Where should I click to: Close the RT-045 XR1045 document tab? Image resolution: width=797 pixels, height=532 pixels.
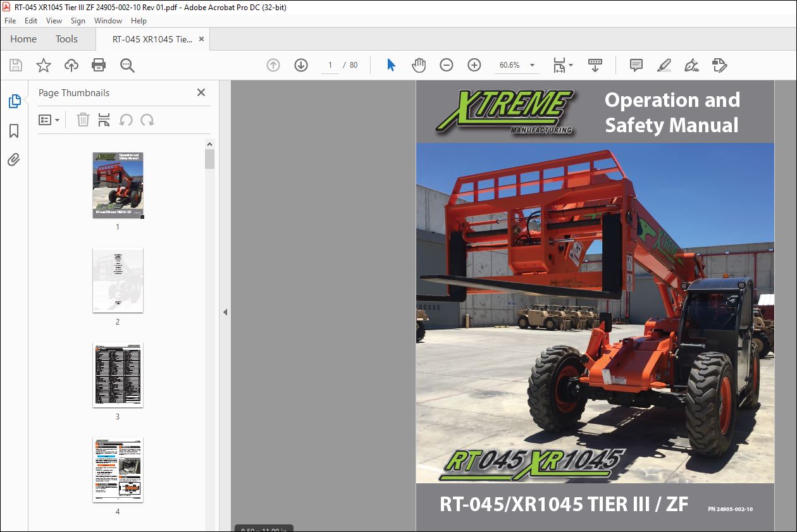(x=202, y=39)
